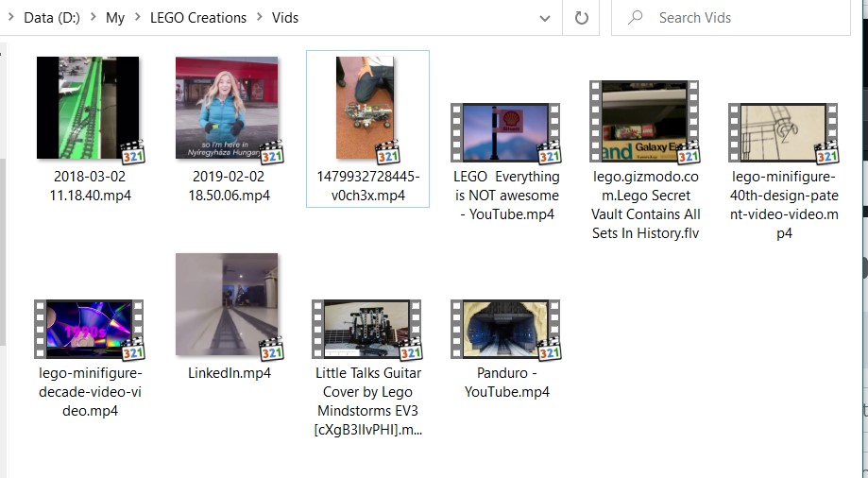Select the 2019-02-02 18.50.06.mp4 video thumbnail
The height and width of the screenshot is (478, 868).
pos(227,108)
